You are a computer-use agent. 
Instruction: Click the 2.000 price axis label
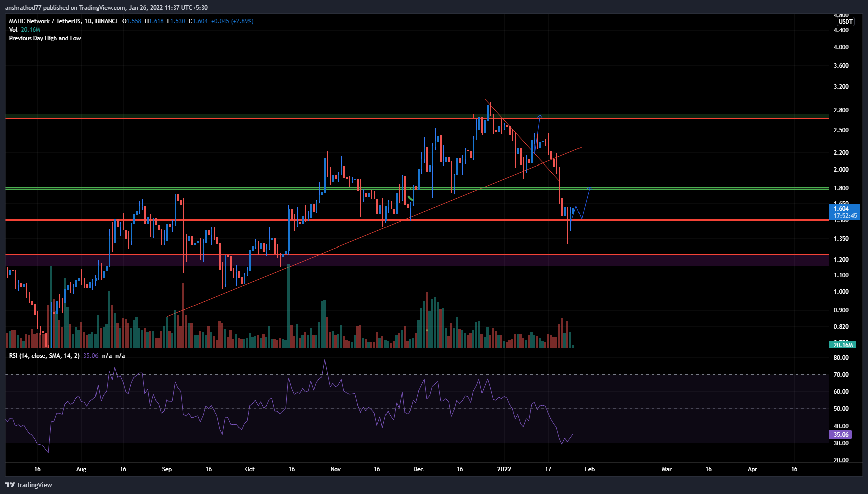(x=841, y=170)
